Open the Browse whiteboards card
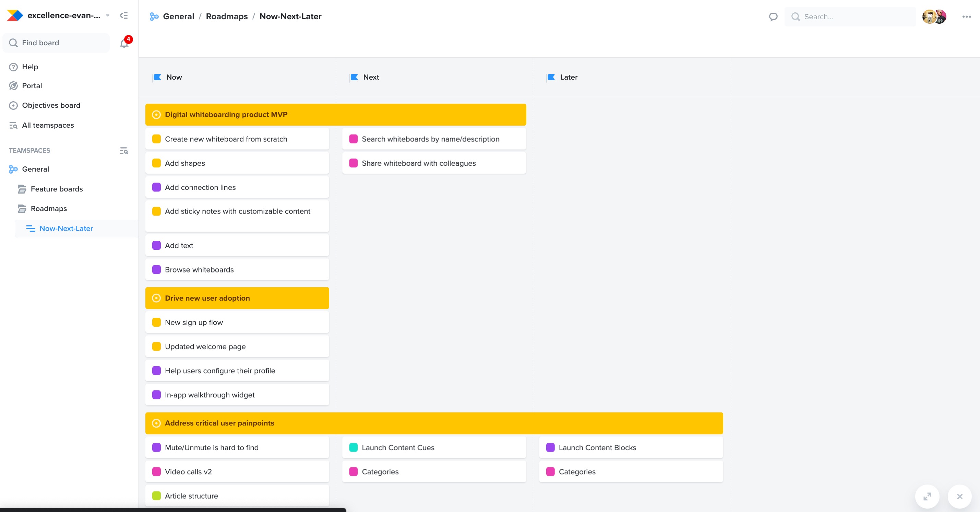 [237, 269]
